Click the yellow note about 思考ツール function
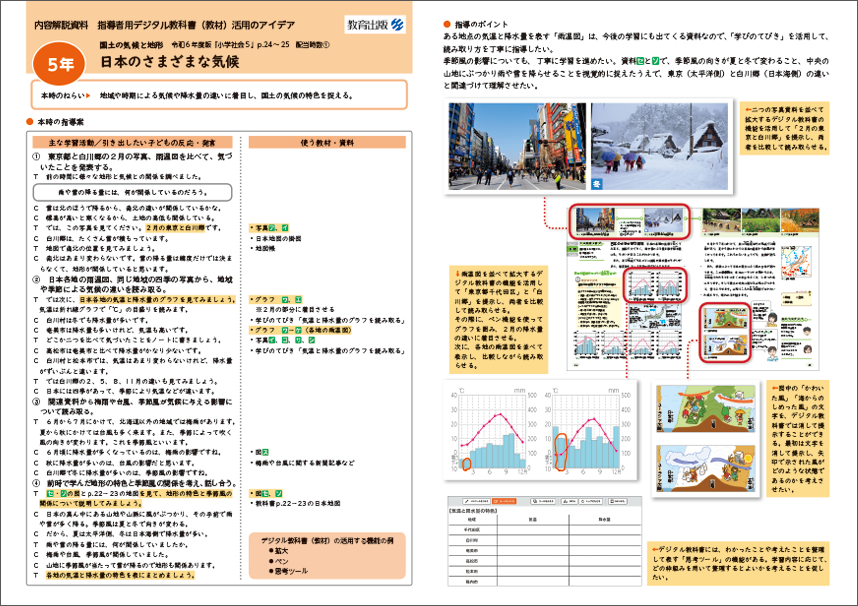Image resolution: width=858 pixels, height=606 pixels. click(x=738, y=563)
